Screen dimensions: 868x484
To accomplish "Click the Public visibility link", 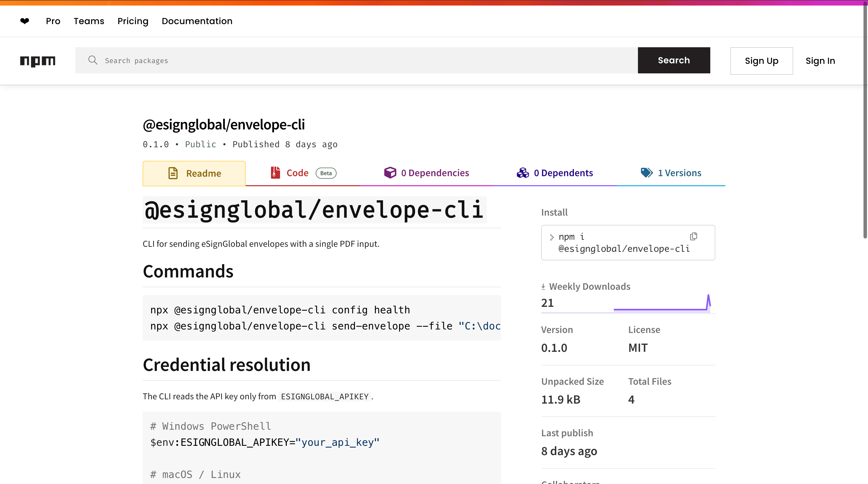I will point(200,144).
